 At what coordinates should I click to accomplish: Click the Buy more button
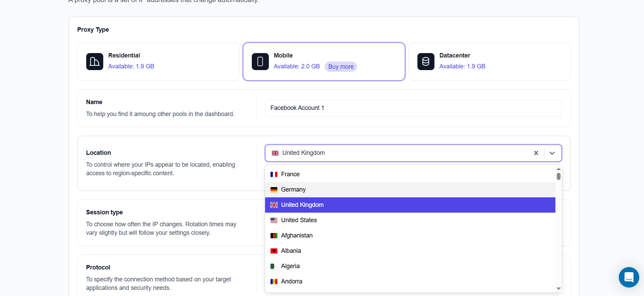click(341, 67)
